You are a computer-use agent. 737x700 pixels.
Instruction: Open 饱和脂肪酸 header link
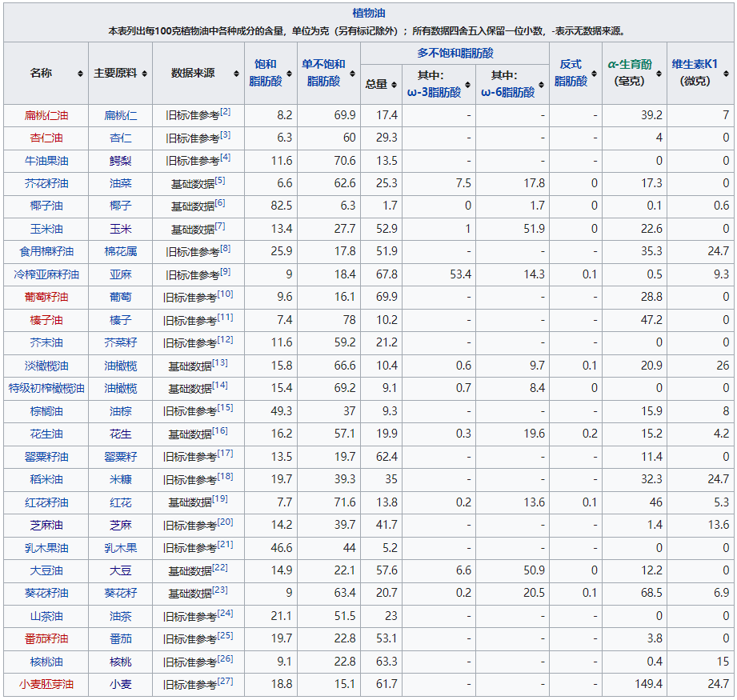point(266,73)
